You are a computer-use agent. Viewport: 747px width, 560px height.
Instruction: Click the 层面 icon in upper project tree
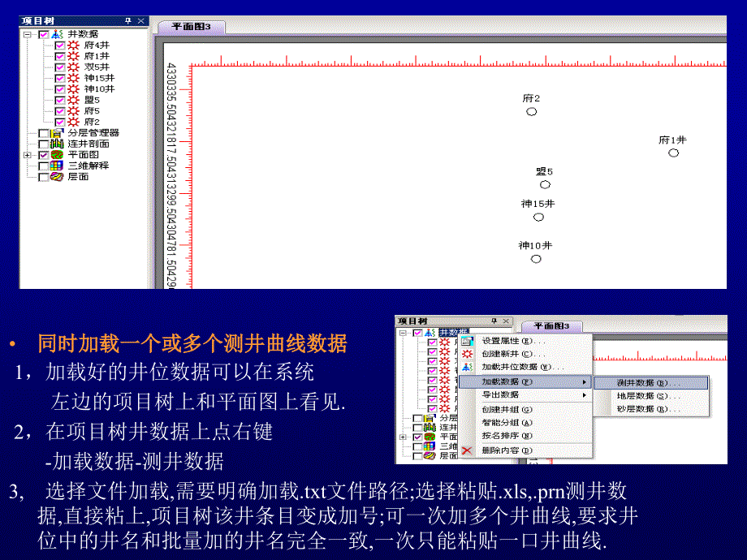[57, 177]
